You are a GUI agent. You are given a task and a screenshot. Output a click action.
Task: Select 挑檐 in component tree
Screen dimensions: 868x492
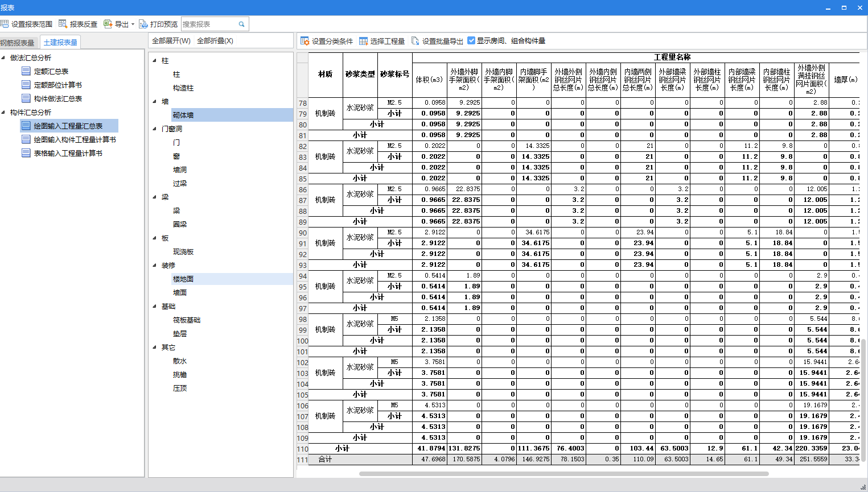click(x=180, y=375)
